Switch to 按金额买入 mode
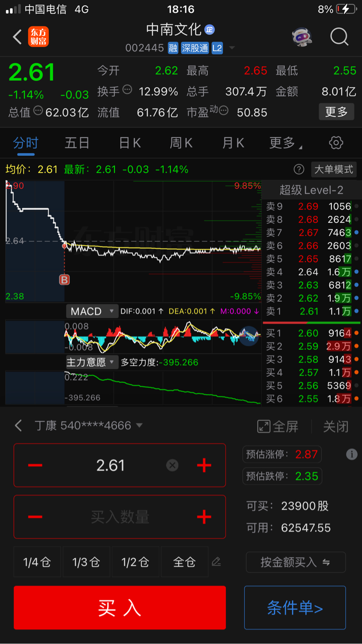The image size is (362, 644). point(296,562)
